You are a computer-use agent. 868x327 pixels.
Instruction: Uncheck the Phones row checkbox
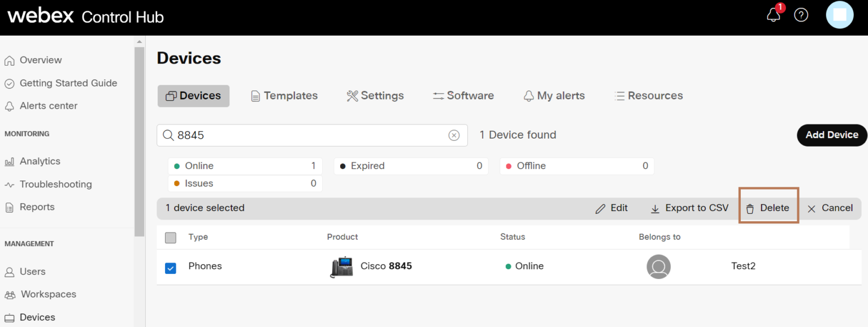(171, 268)
